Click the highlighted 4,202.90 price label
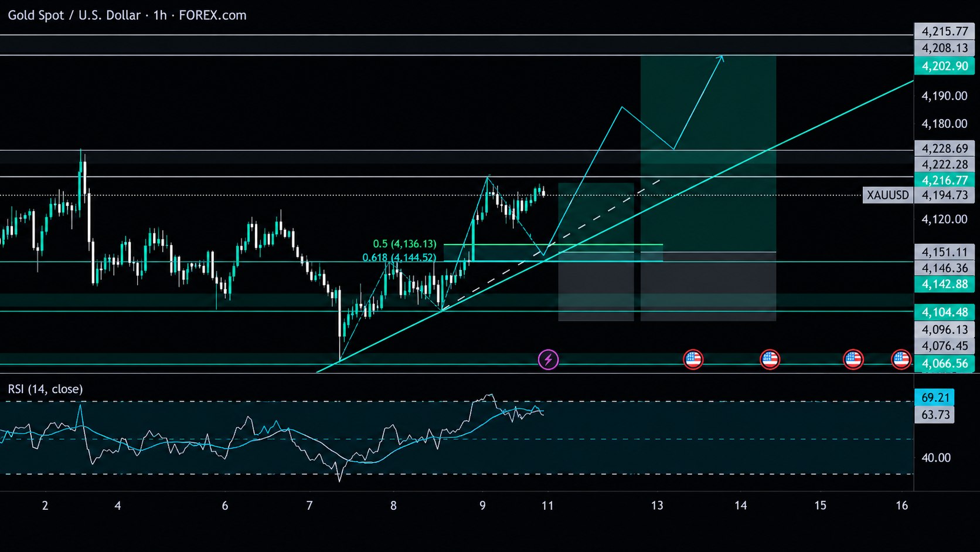The width and height of the screenshot is (980, 552). (945, 66)
